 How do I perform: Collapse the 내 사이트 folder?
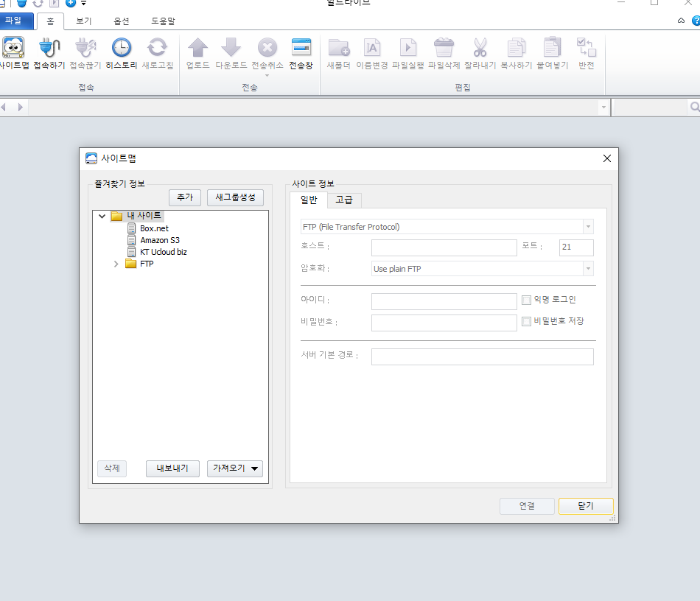click(x=102, y=216)
